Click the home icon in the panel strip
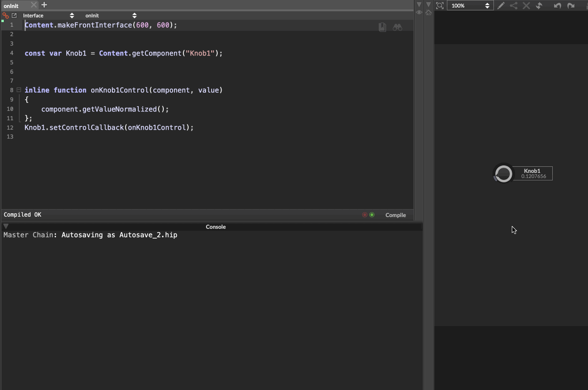The image size is (588, 390). tap(428, 13)
